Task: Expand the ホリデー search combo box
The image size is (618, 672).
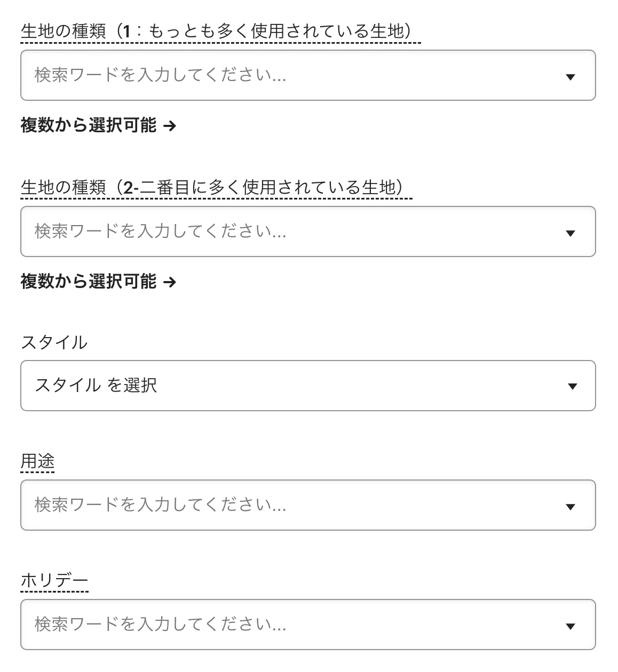Action: click(308, 625)
